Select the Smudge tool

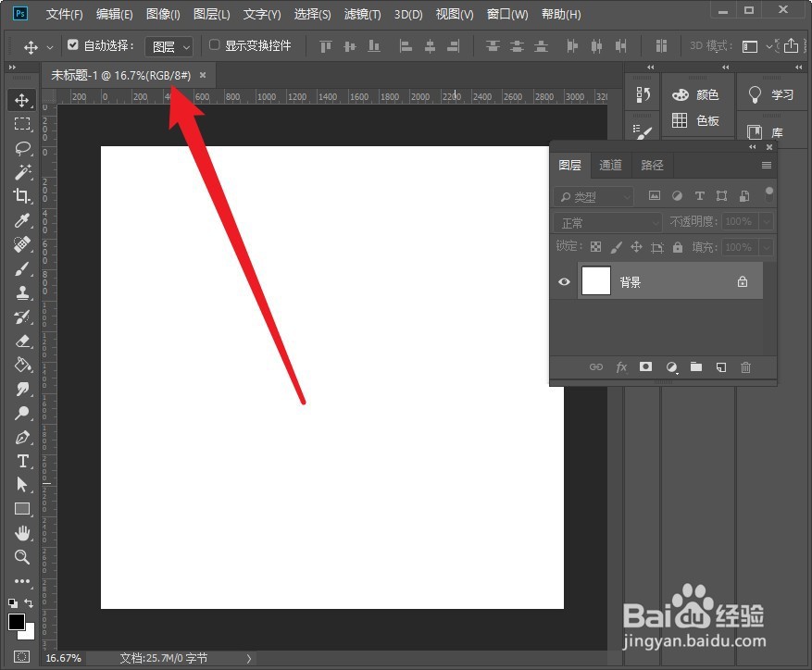coord(21,389)
